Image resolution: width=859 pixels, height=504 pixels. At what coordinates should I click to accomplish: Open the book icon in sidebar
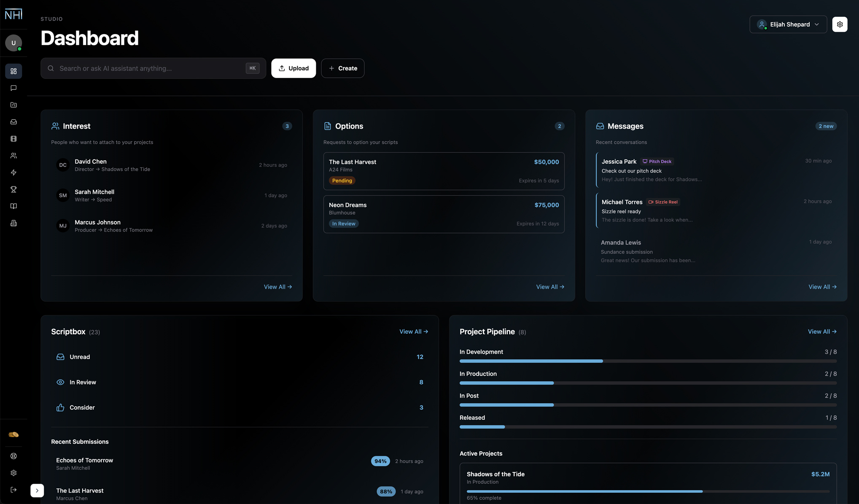click(13, 206)
